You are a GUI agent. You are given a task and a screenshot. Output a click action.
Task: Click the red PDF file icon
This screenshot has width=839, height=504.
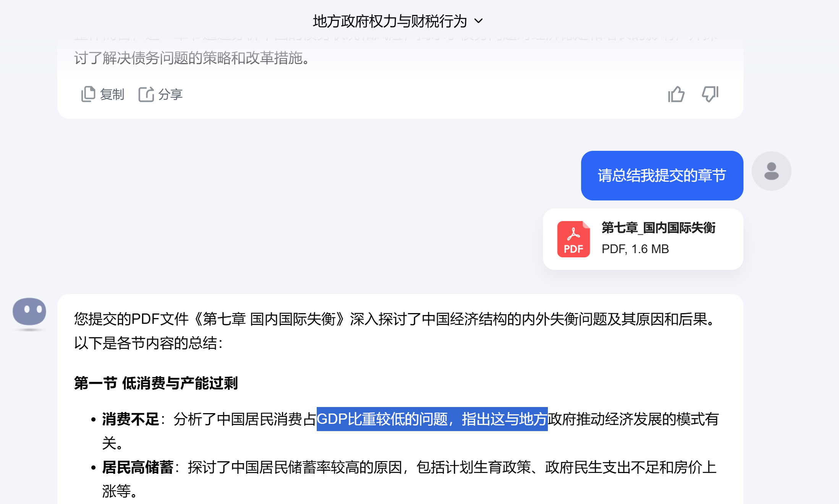point(573,239)
